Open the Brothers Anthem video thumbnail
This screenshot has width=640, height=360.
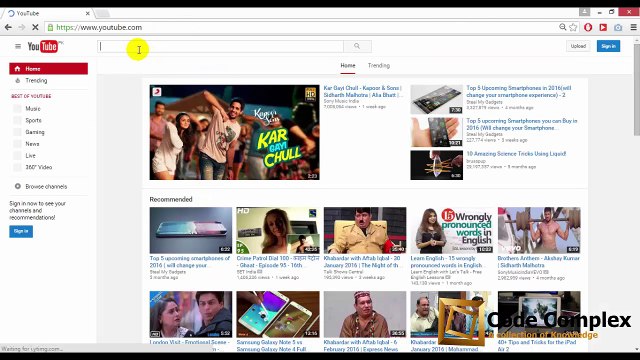tap(539, 230)
